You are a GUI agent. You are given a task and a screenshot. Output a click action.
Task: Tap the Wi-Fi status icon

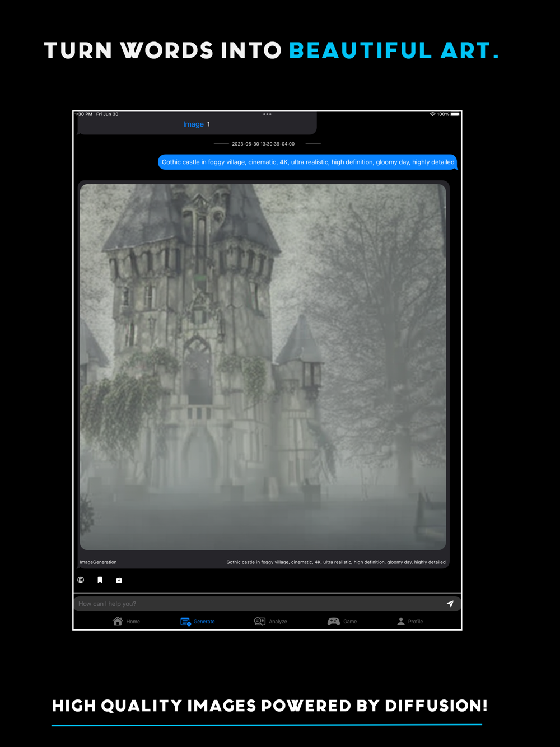[x=432, y=114]
